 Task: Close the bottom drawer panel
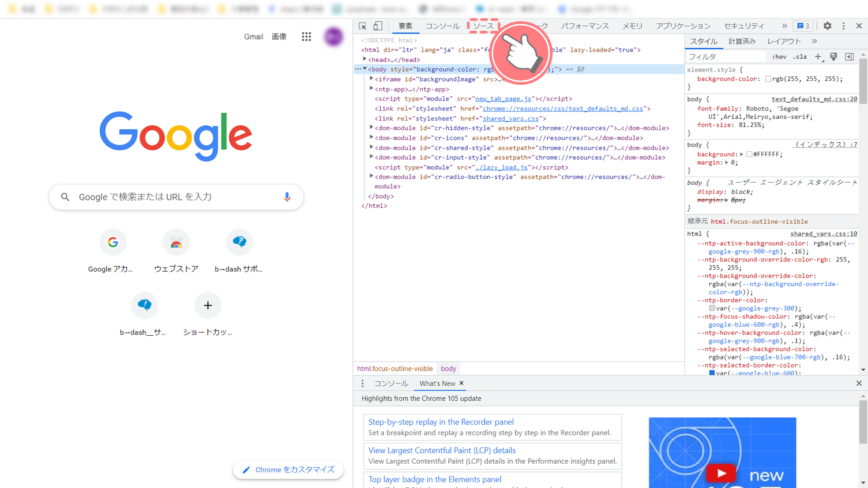[x=859, y=383]
